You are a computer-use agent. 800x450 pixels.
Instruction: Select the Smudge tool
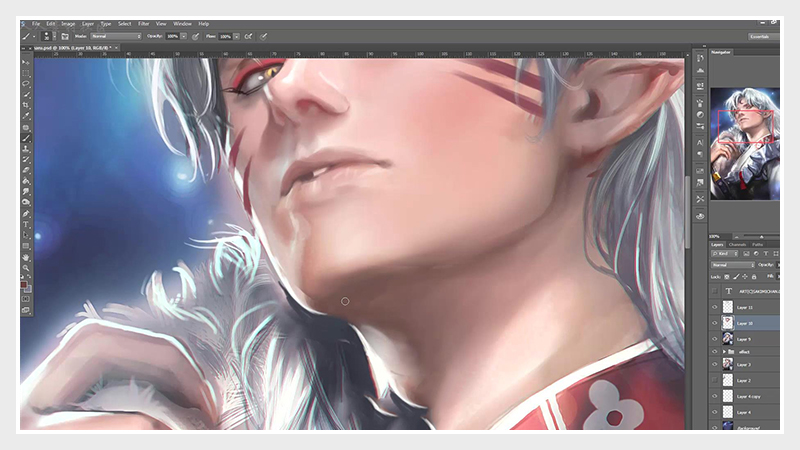pyautogui.click(x=26, y=192)
